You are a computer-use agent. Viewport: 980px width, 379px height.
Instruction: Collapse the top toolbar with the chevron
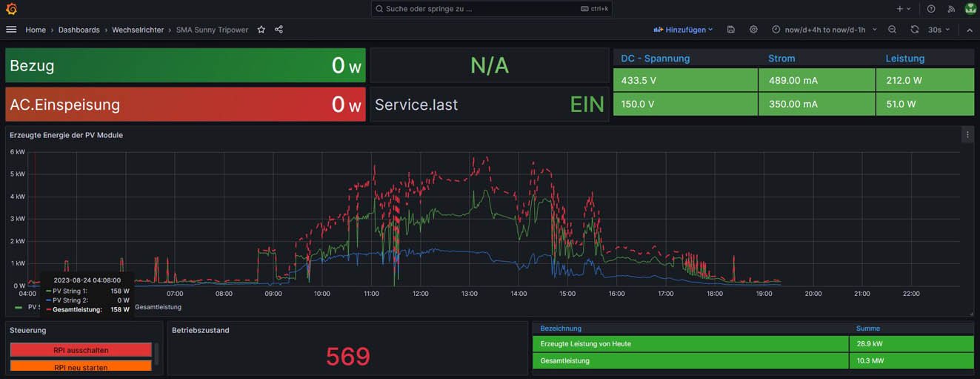970,30
